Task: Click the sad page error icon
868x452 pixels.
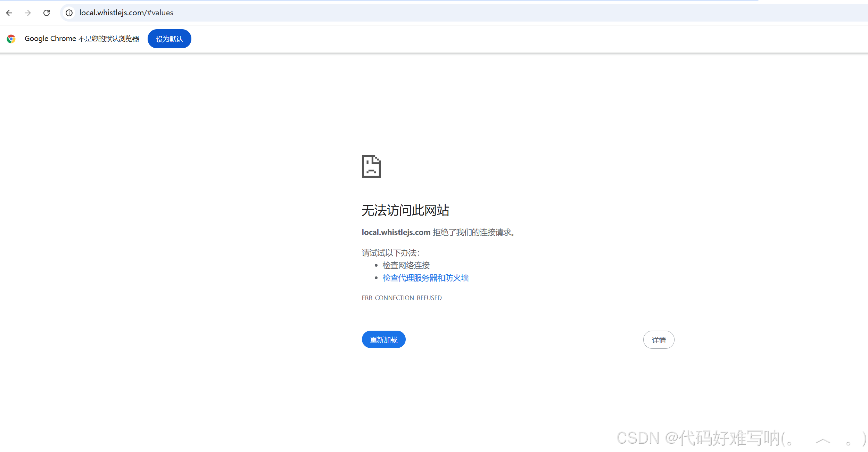Action: (371, 166)
